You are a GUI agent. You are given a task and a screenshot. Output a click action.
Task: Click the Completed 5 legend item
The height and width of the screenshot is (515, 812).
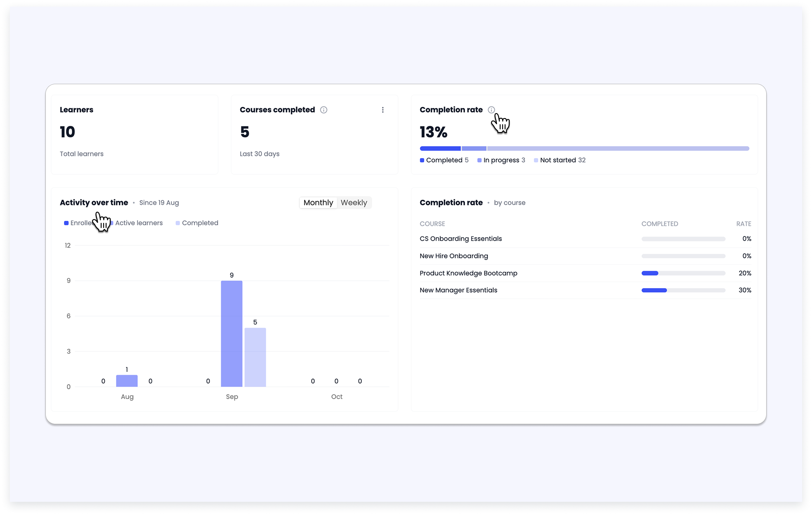(444, 160)
